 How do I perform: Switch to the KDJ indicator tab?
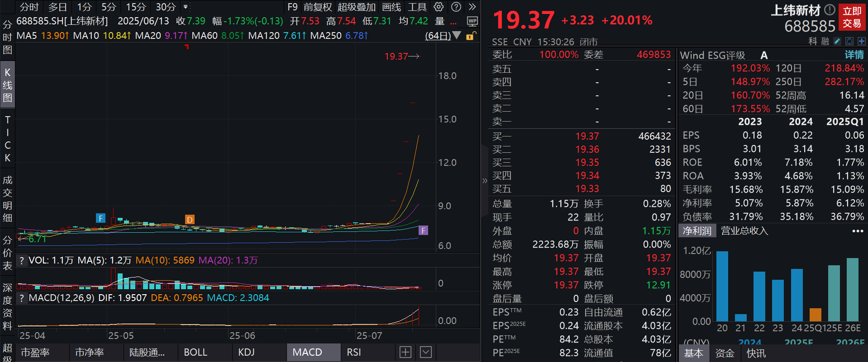click(246, 352)
